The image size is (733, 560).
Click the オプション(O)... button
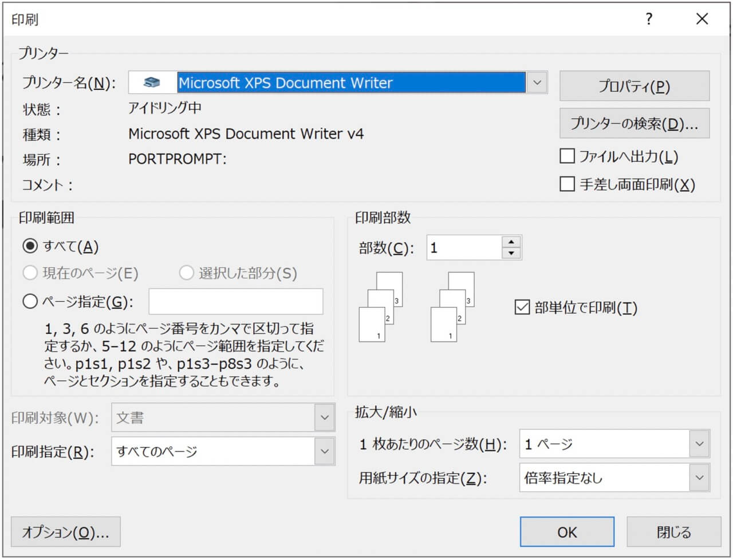pyautogui.click(x=66, y=532)
